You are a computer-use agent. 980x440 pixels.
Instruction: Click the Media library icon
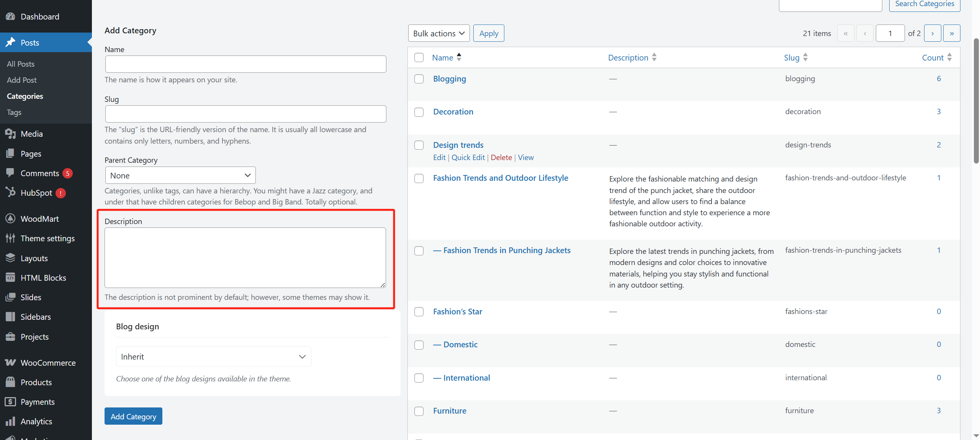coord(10,134)
